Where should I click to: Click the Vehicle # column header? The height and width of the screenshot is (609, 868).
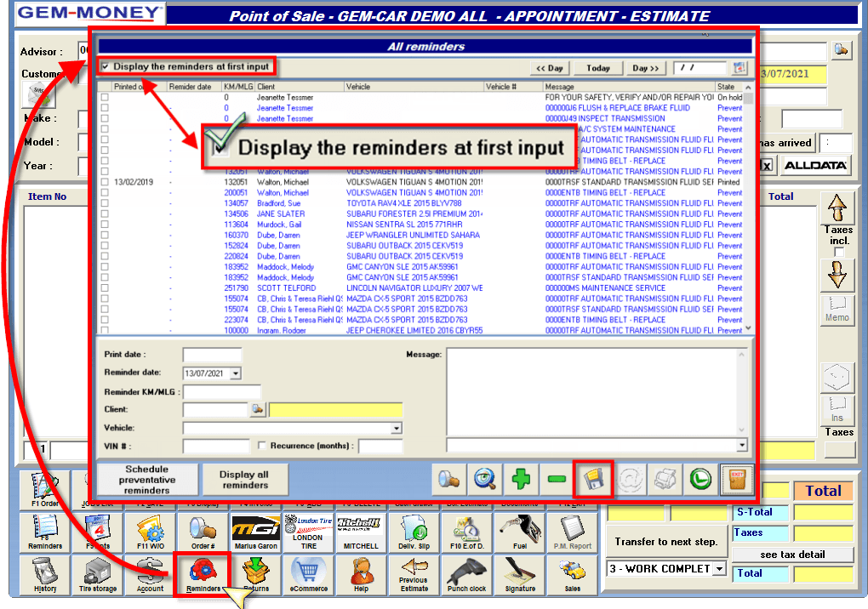pyautogui.click(x=512, y=87)
